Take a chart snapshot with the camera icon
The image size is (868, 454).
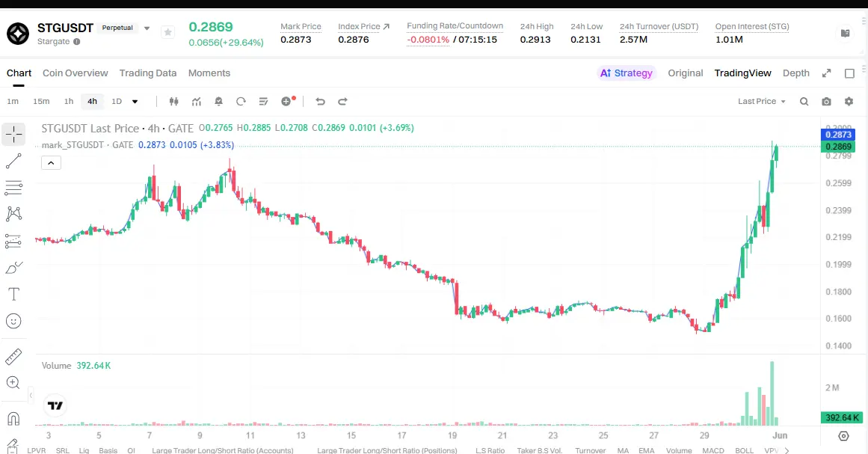click(826, 101)
